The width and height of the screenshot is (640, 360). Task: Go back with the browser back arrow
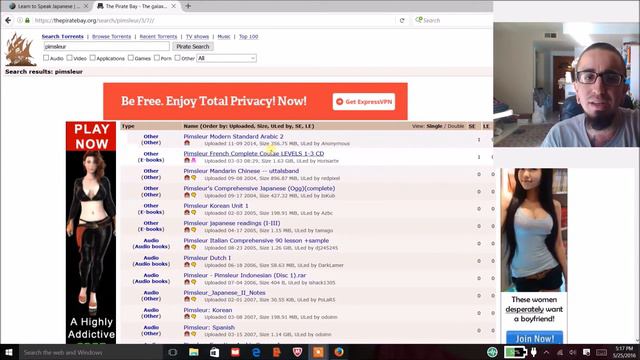8,20
